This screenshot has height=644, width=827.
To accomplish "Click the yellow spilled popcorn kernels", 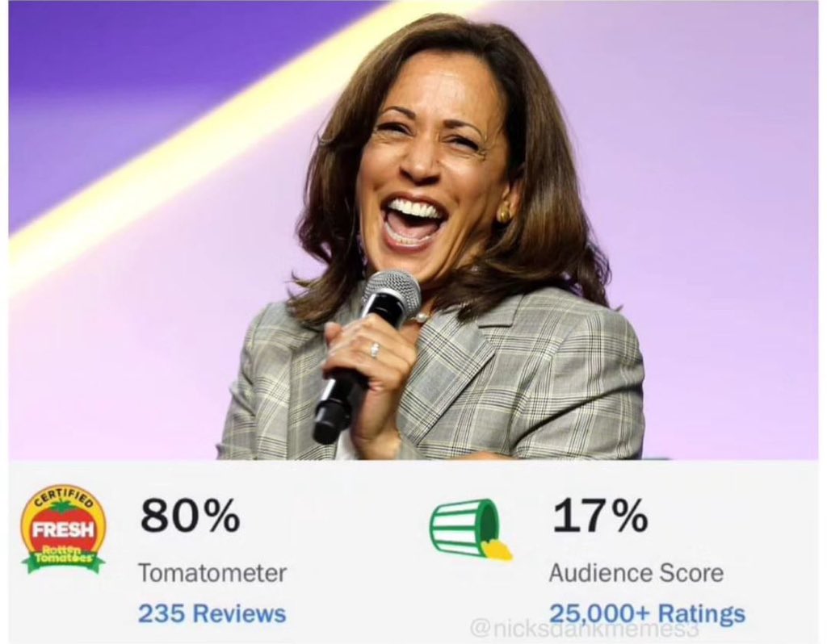I will [x=497, y=550].
